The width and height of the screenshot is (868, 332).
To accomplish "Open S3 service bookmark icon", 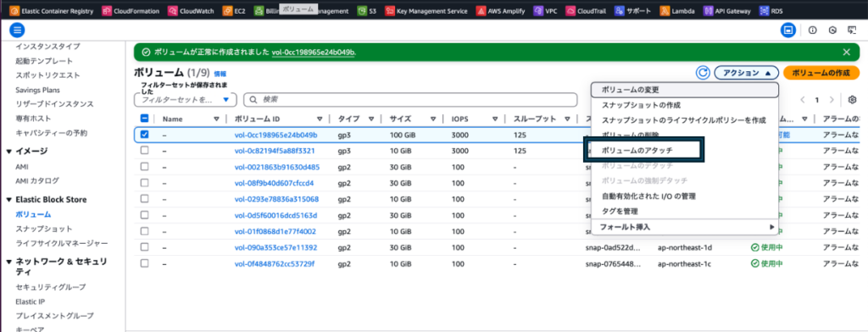I will [x=361, y=10].
